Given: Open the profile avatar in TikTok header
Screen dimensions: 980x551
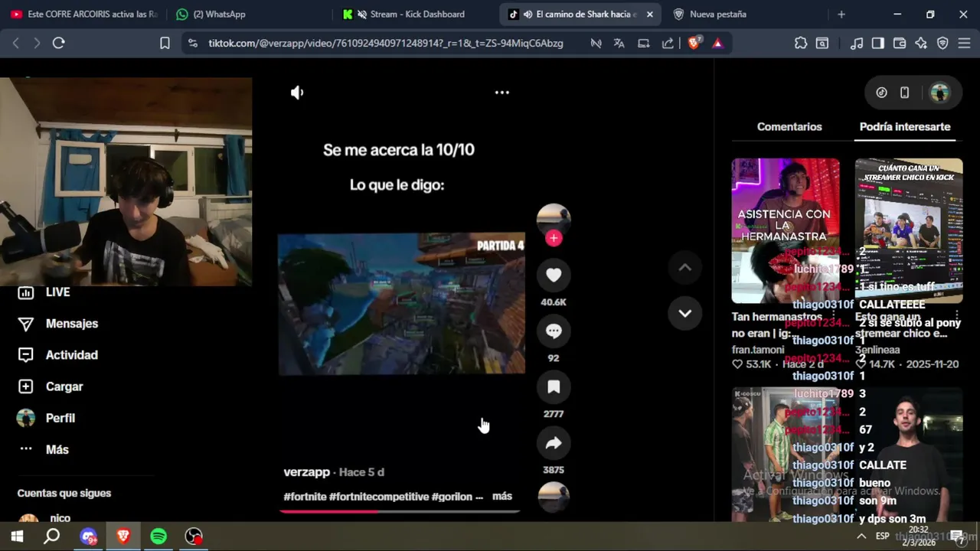Looking at the screenshot, I should point(939,93).
